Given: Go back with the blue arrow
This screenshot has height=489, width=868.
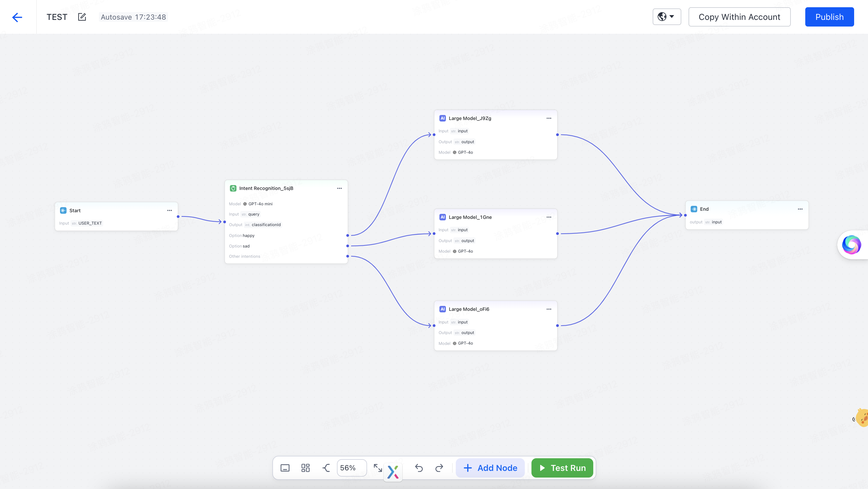Looking at the screenshot, I should click(x=17, y=17).
